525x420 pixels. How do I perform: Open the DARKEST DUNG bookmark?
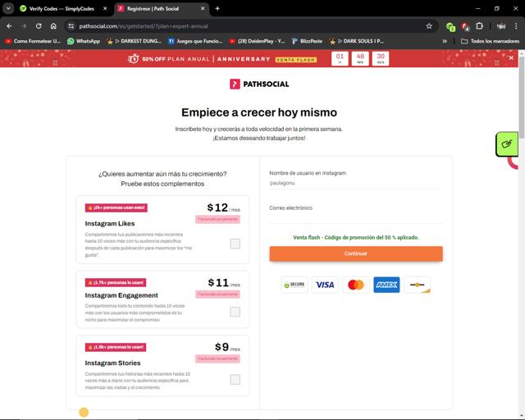[x=134, y=41]
